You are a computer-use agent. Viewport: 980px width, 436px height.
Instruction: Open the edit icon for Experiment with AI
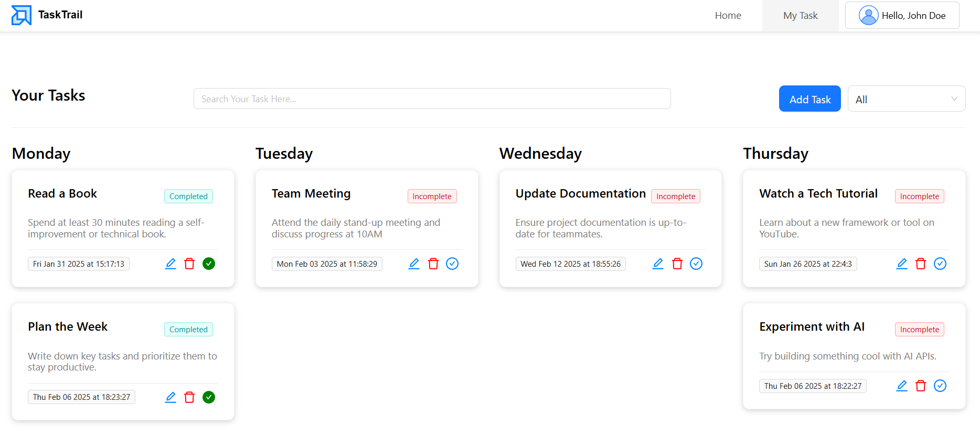[x=902, y=386]
